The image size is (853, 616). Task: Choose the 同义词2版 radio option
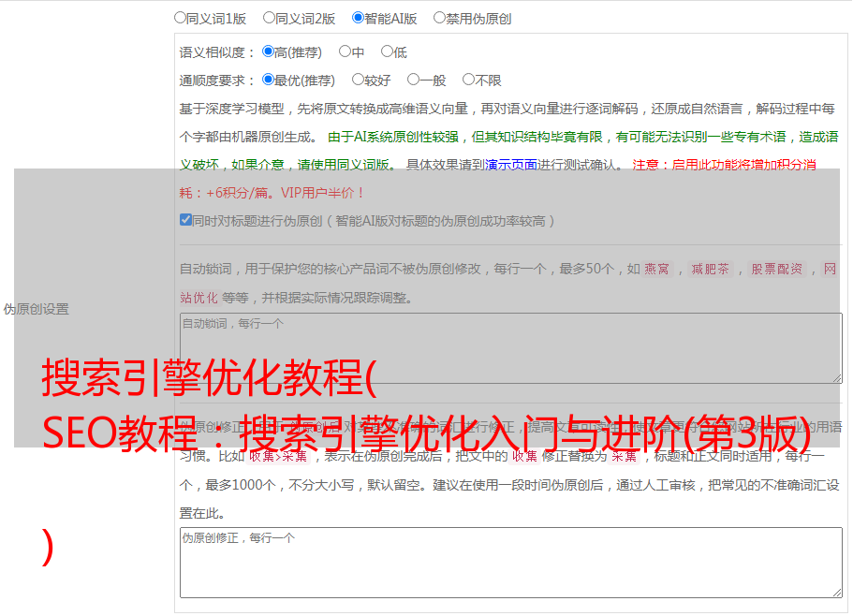coord(269,18)
